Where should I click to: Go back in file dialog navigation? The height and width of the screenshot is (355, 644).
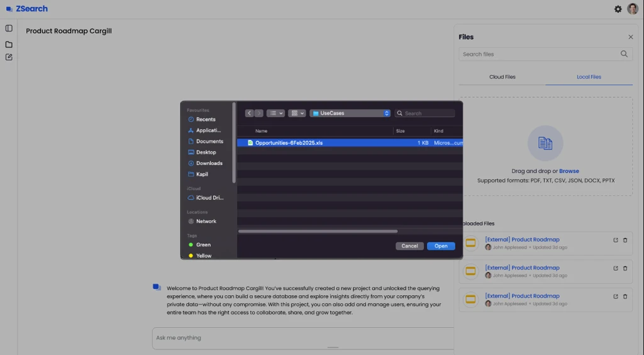pyautogui.click(x=250, y=113)
